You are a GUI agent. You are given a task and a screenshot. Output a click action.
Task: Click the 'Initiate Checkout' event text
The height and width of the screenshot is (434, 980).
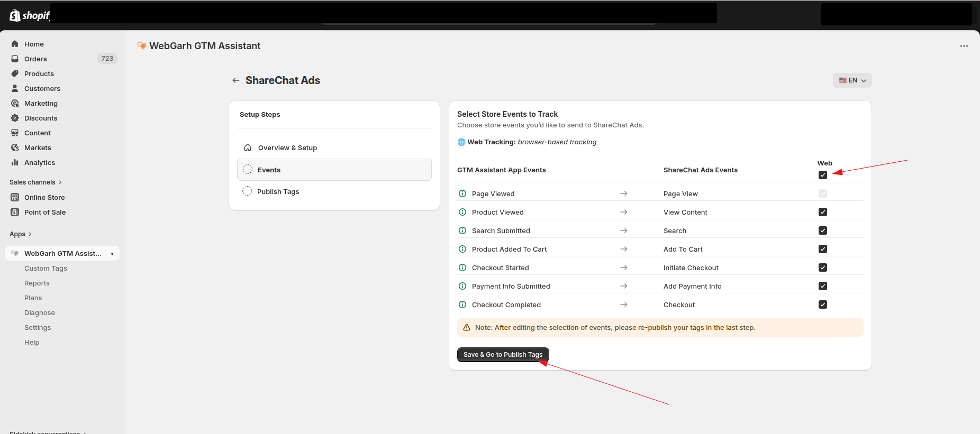pyautogui.click(x=691, y=268)
